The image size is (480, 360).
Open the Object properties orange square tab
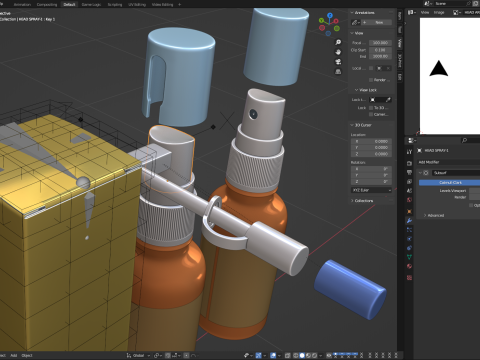coord(409,211)
